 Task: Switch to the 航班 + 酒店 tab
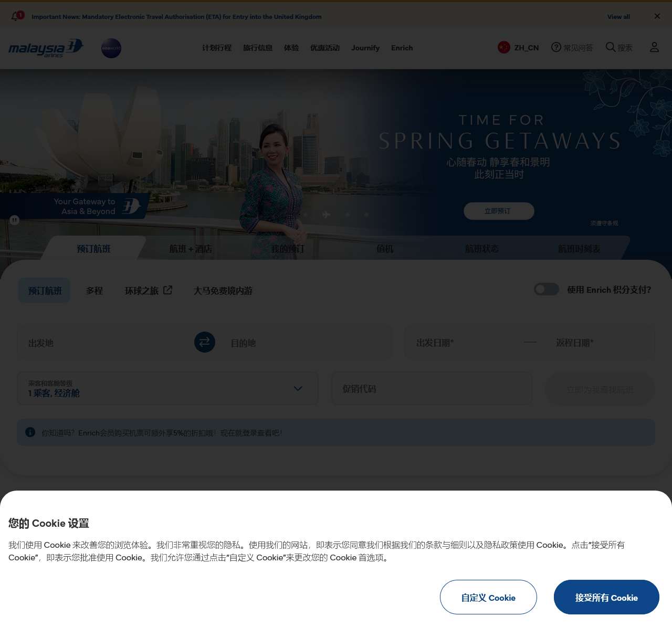click(191, 249)
